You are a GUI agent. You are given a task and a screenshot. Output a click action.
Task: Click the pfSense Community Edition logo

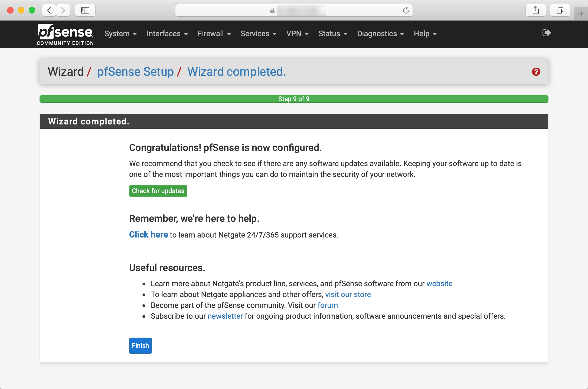tap(65, 35)
